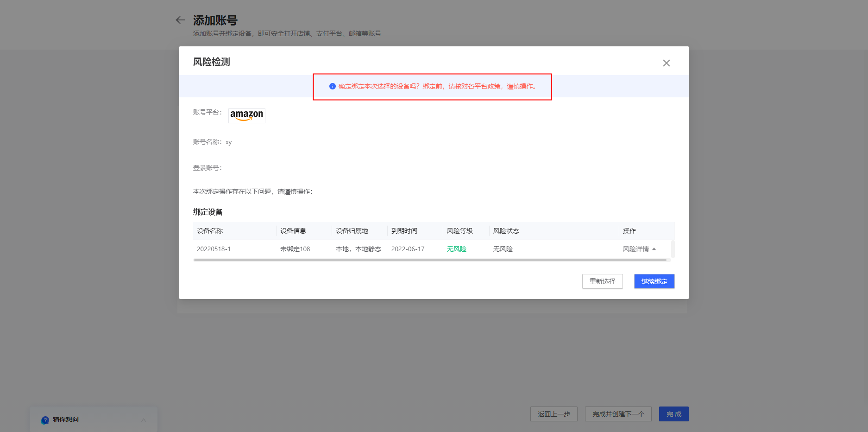Click the blue info icon in the warning banner
The height and width of the screenshot is (432, 868).
332,86
